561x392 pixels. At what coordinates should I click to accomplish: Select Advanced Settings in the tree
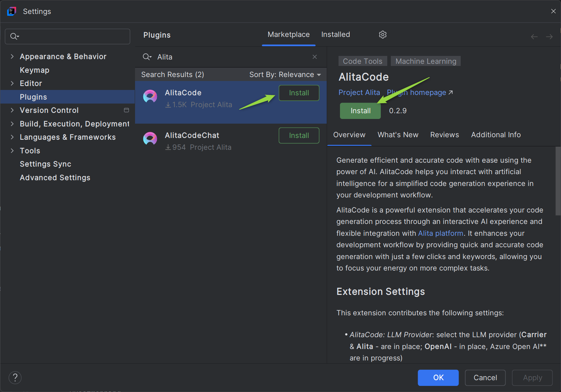55,177
